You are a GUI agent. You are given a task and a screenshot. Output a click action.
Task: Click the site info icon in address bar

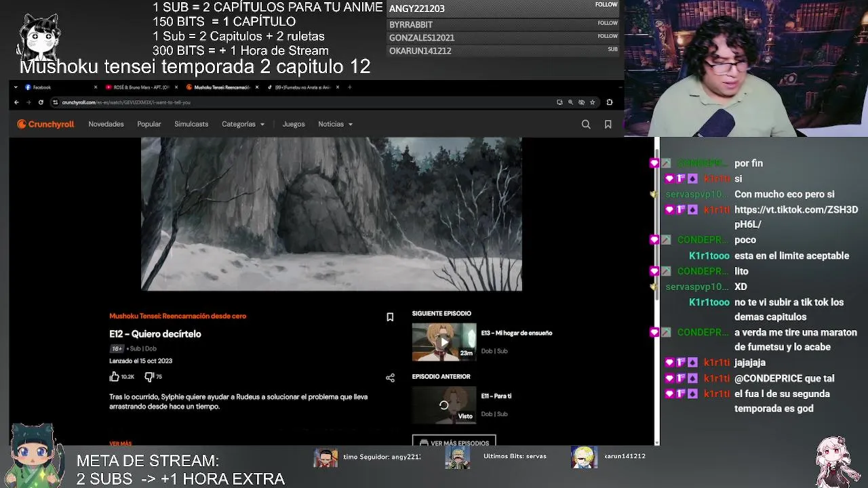[x=56, y=102]
